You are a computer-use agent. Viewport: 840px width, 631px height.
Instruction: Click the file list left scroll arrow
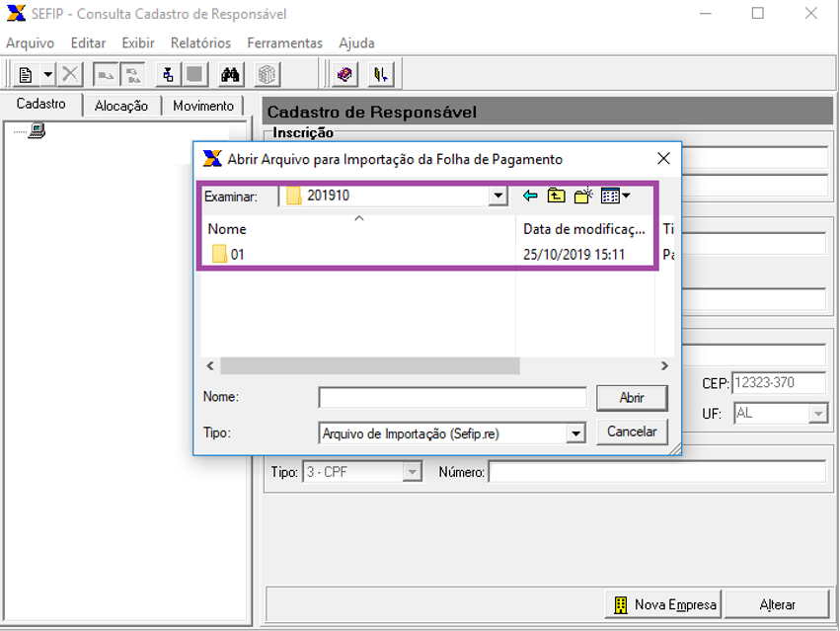coord(210,365)
